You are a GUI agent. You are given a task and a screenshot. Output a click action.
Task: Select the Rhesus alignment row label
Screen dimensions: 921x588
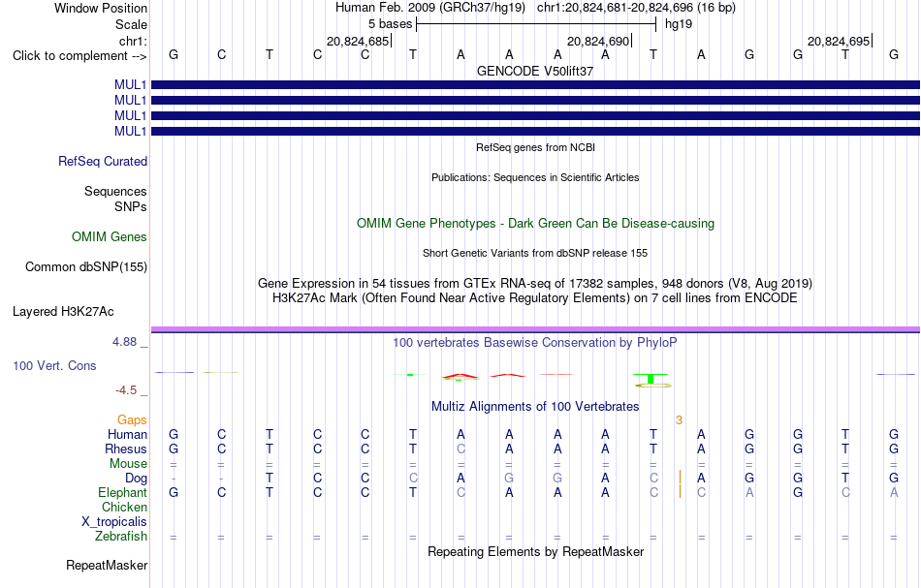click(126, 449)
